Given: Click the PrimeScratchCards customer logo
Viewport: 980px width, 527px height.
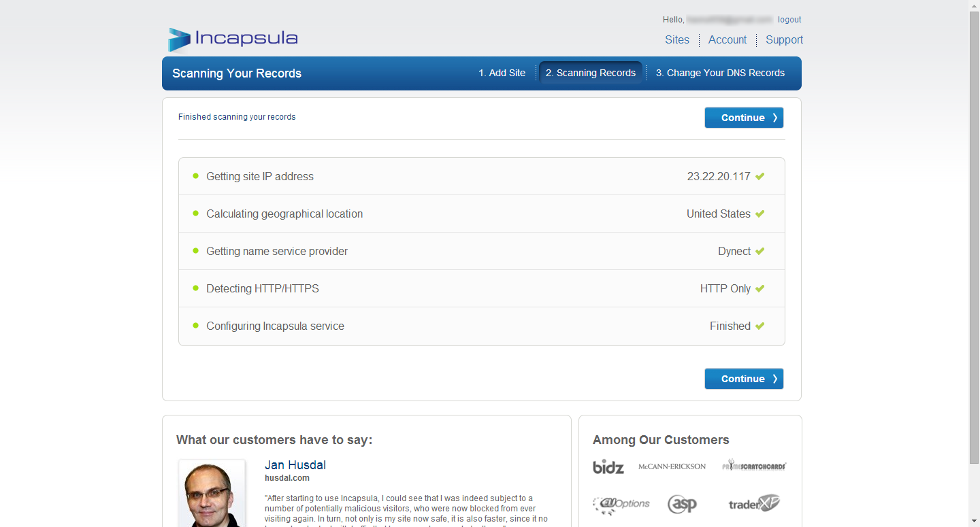Looking at the screenshot, I should click(x=754, y=466).
